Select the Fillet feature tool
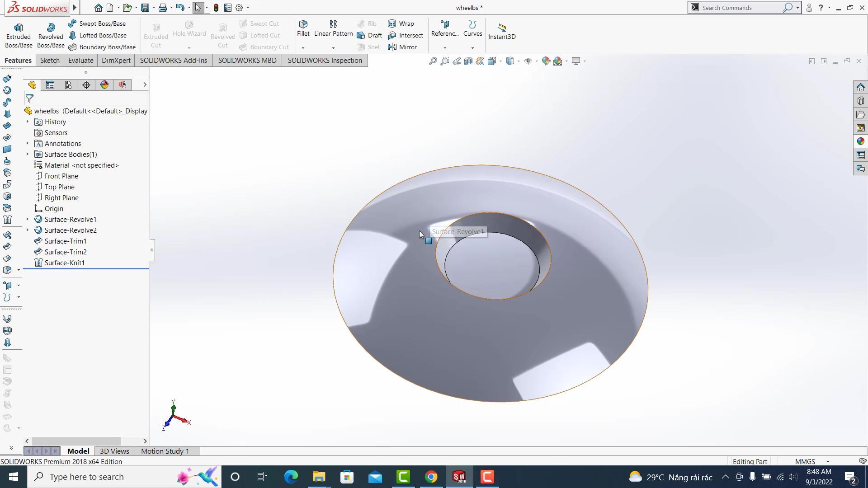 pyautogui.click(x=303, y=30)
